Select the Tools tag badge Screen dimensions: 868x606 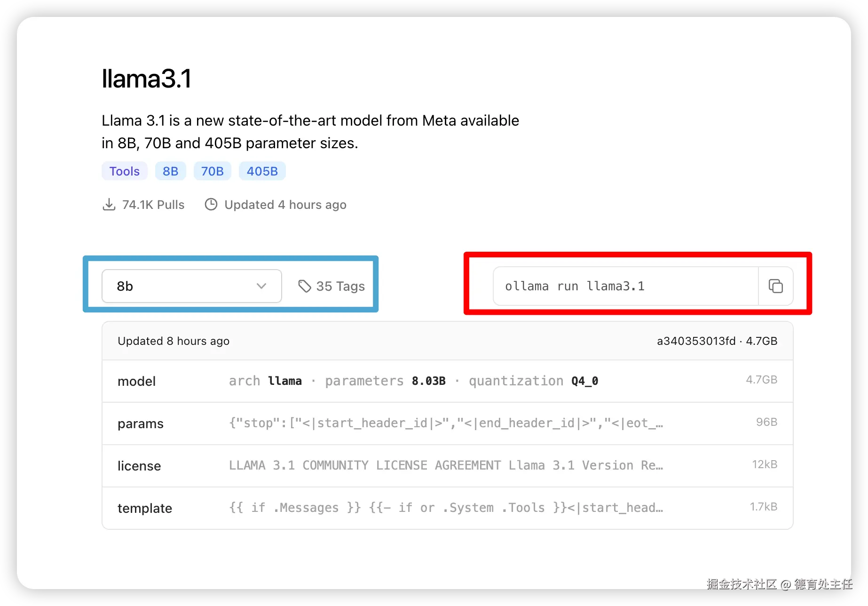[125, 171]
